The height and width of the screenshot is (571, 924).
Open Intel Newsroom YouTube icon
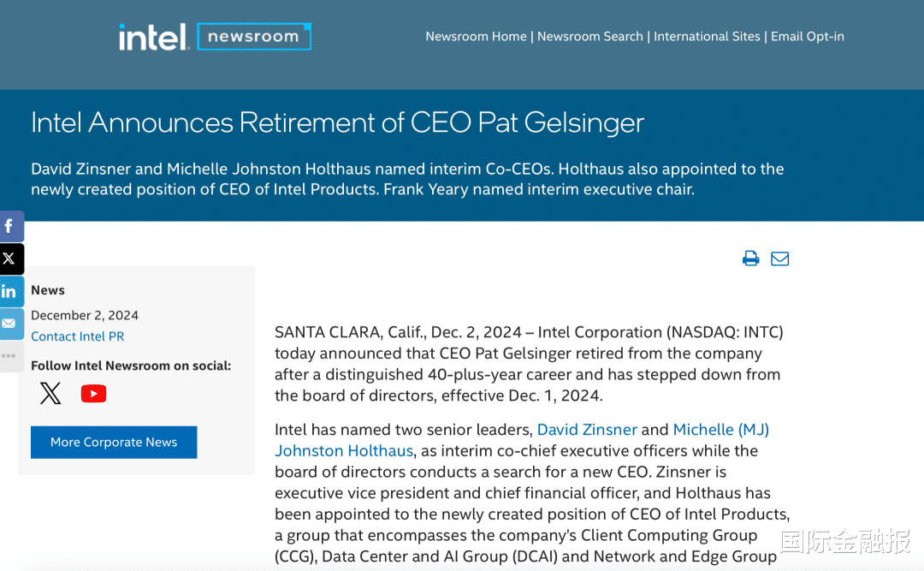point(93,394)
